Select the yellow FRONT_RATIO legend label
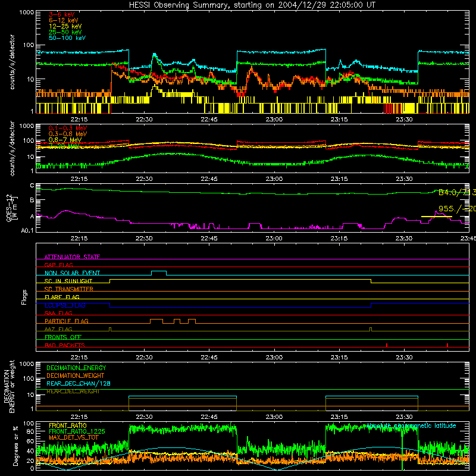This screenshot has width=476, height=476. tap(68, 425)
